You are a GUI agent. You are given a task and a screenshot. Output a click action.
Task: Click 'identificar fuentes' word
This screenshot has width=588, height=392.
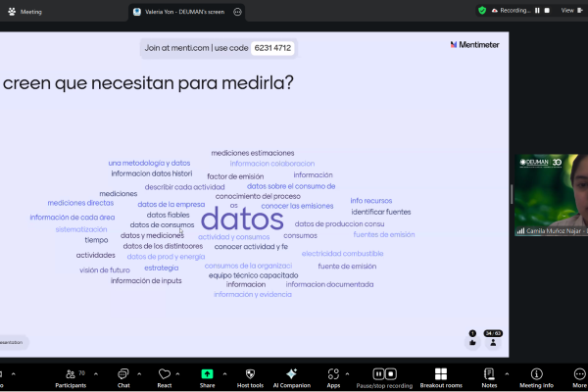coord(381,212)
